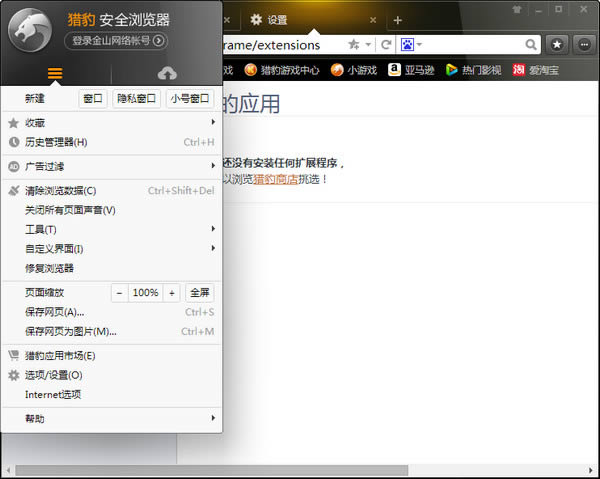Increase page zoom with plus button
The height and width of the screenshot is (479, 600).
pyautogui.click(x=171, y=293)
